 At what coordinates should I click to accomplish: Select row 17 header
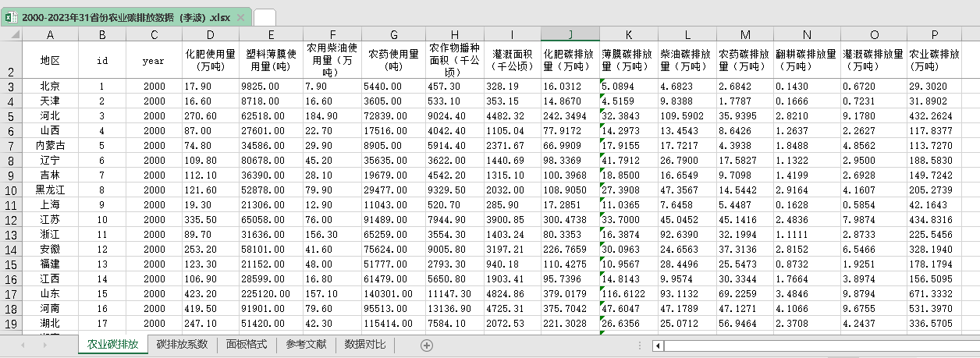(x=11, y=293)
